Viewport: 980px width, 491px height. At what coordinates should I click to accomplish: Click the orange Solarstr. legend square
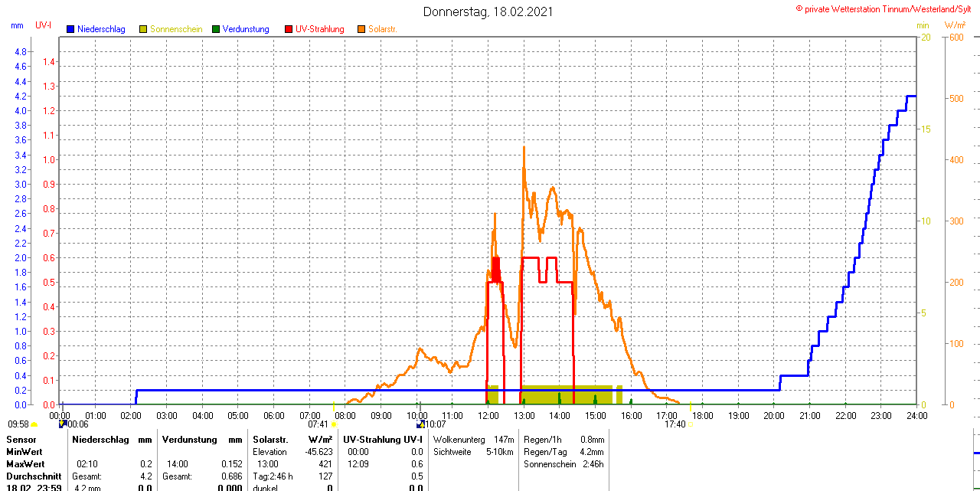tap(361, 29)
